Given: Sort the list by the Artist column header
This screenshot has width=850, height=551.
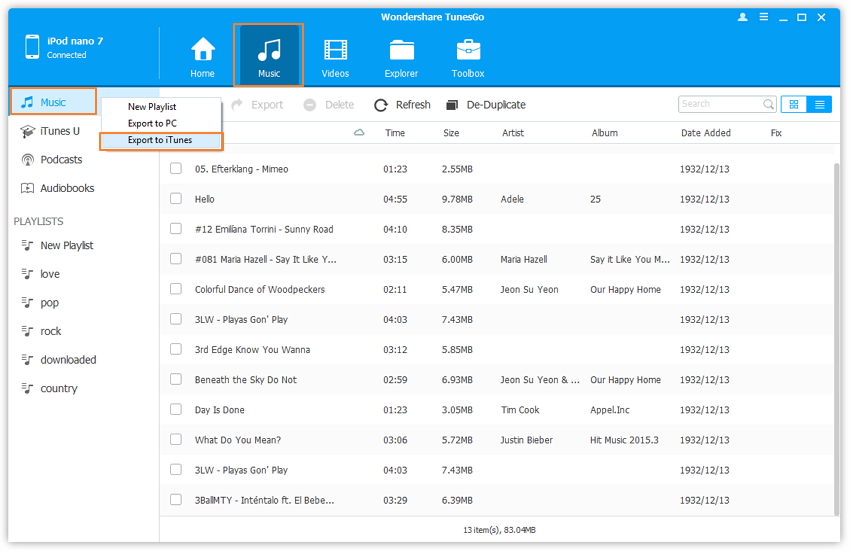Looking at the screenshot, I should [x=513, y=133].
